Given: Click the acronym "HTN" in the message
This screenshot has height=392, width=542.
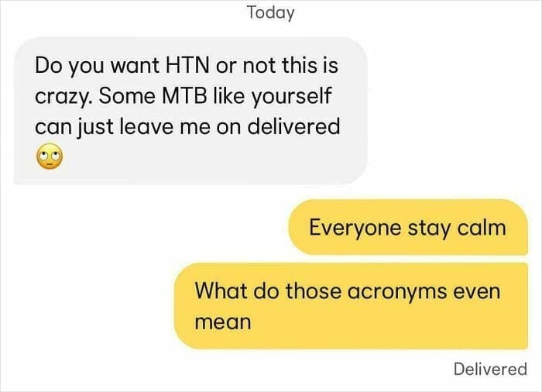Looking at the screenshot, I should click(187, 65).
